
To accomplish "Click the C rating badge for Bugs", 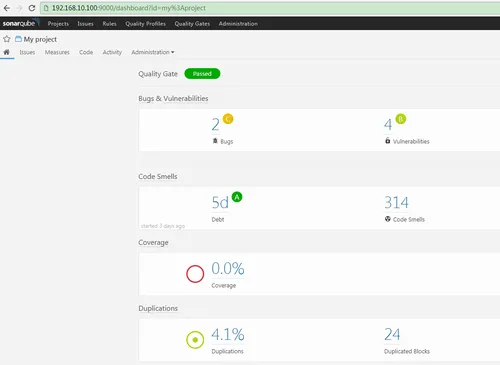I will [228, 119].
